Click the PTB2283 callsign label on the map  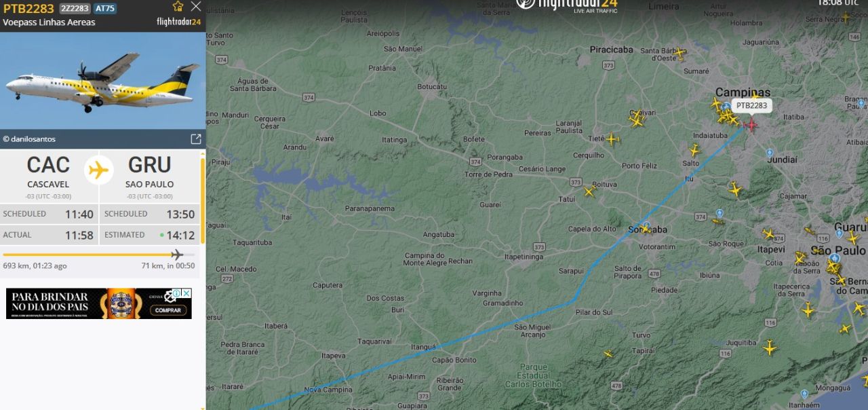point(751,105)
